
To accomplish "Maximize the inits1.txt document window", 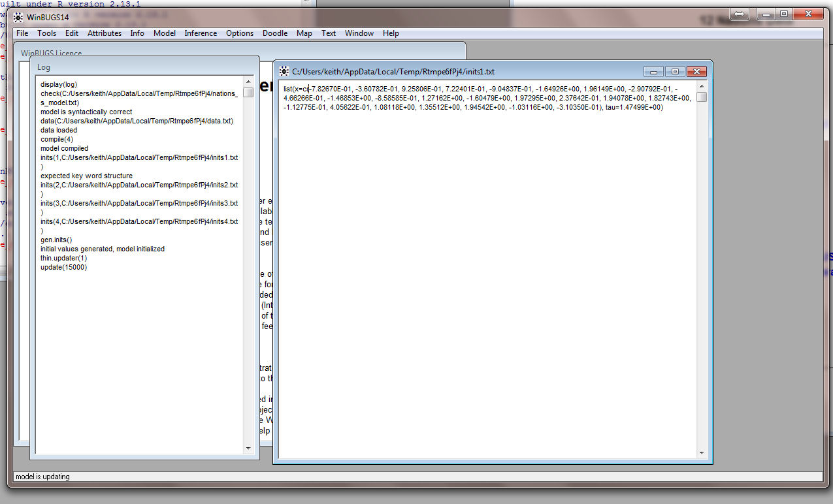I will click(675, 71).
